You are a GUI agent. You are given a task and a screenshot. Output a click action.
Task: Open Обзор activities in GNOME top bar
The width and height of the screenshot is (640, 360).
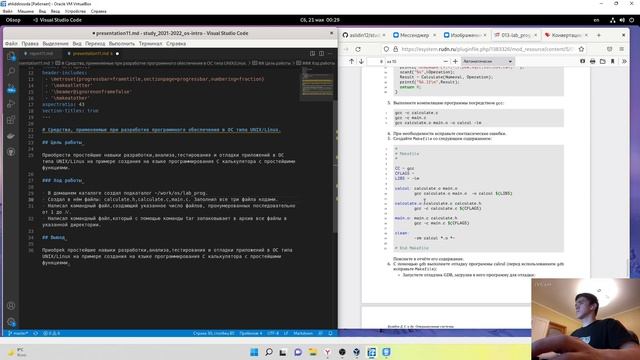13,20
